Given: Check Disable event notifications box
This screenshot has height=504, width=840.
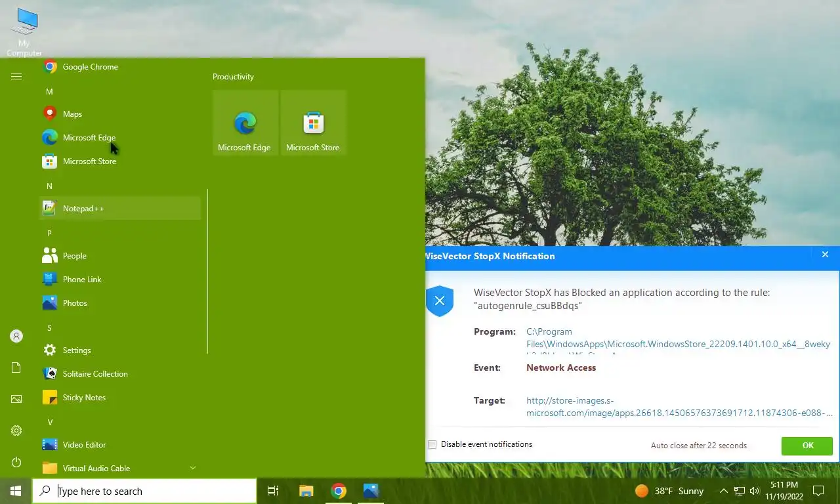Looking at the screenshot, I should pos(432,444).
